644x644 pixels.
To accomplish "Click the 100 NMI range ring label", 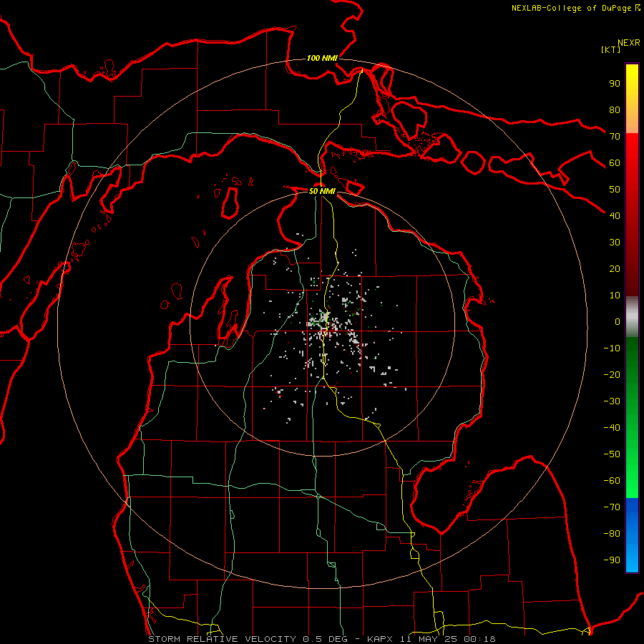I will [322, 59].
